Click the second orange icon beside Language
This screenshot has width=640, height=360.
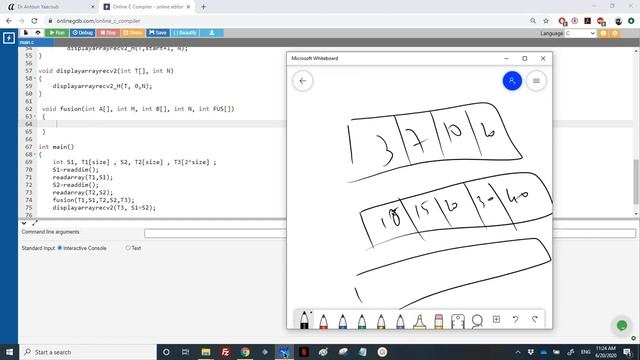point(615,33)
